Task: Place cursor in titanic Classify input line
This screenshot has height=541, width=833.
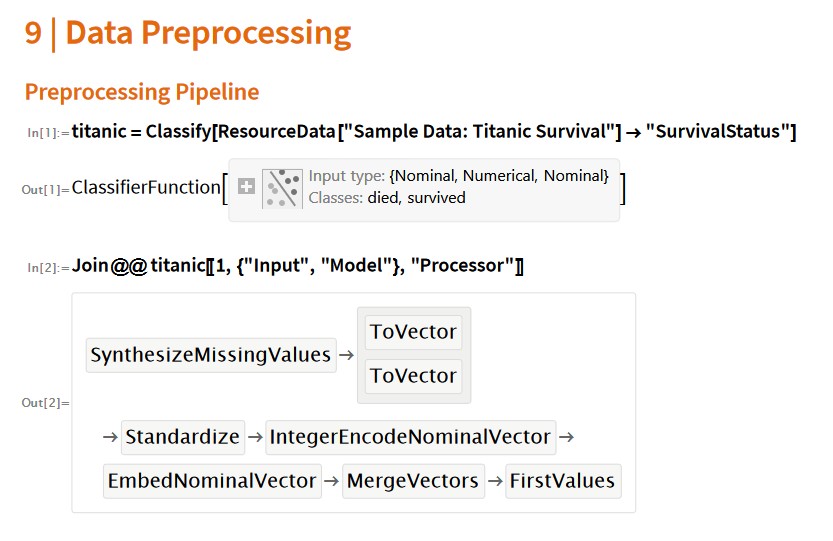Action: [434, 131]
